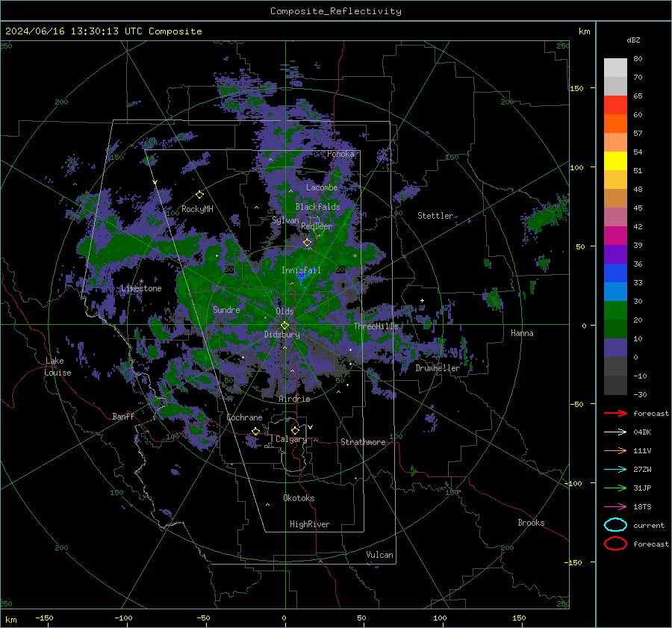
Task: Click the Composite_Reflectivity title
Action: click(335, 11)
